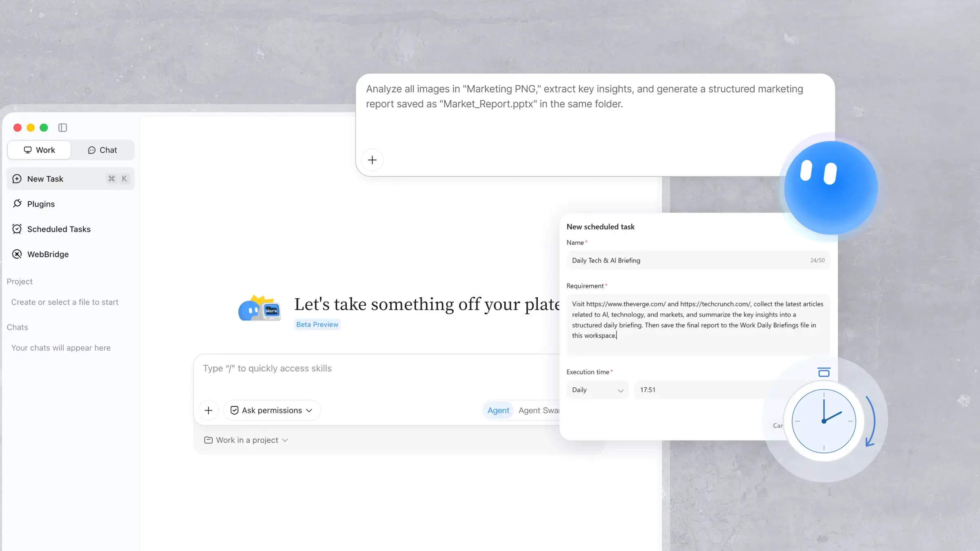Click the Requirement text area

[x=698, y=324]
